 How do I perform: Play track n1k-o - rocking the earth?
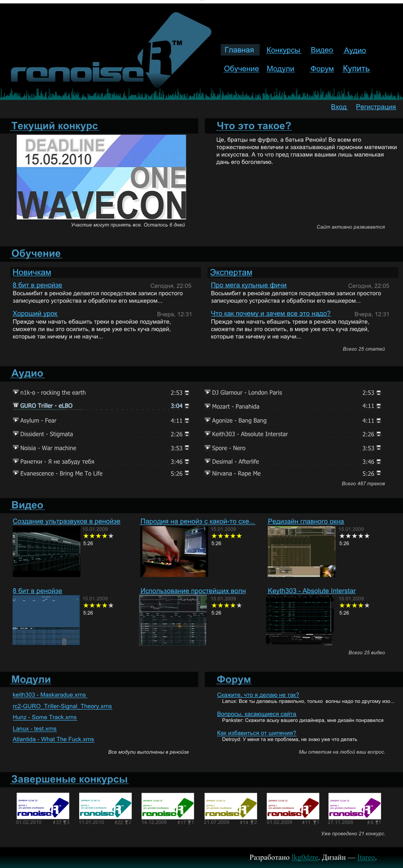(16, 392)
